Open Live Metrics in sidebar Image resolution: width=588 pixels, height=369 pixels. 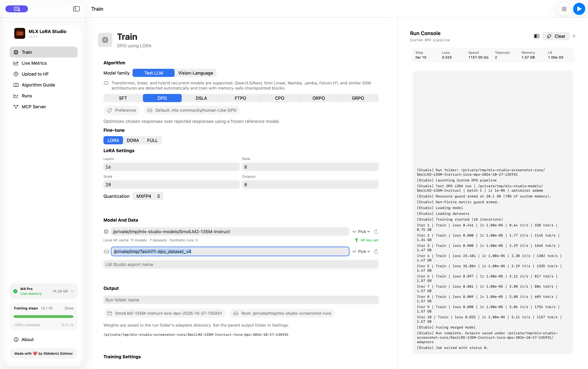[x=43, y=63]
